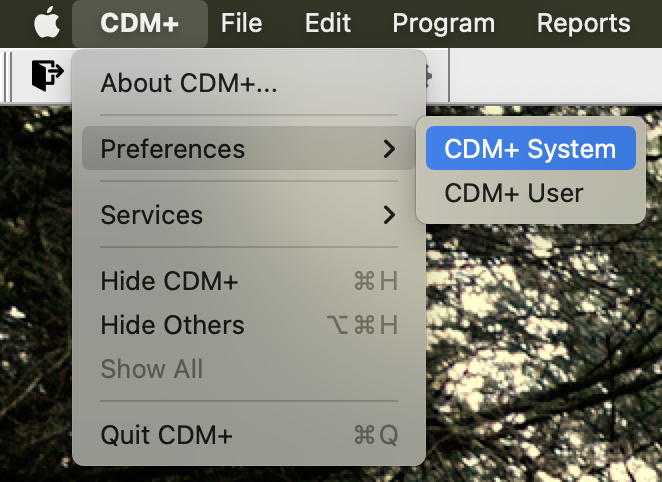Screen dimensions: 662x482
Task: Open the Edit menu
Action: (328, 22)
